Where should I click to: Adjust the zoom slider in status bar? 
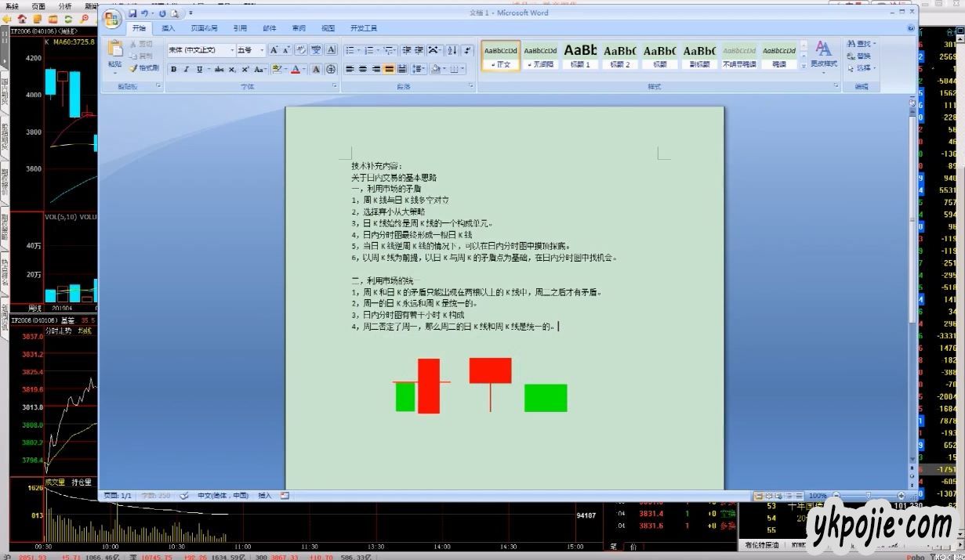(x=868, y=496)
